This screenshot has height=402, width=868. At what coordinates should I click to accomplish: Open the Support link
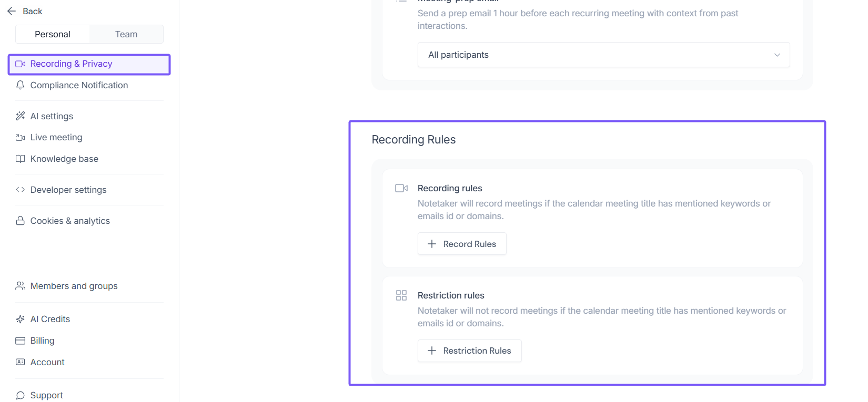(x=46, y=395)
